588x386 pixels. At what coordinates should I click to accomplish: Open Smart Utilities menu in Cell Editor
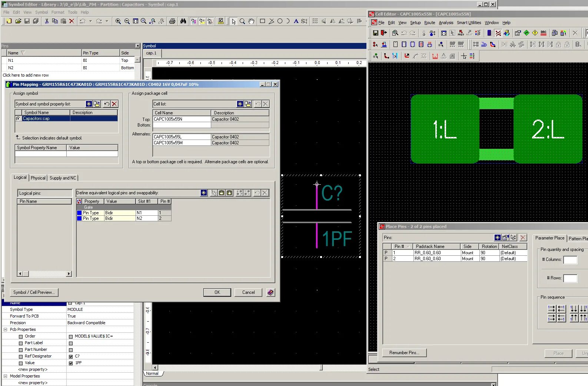(469, 23)
